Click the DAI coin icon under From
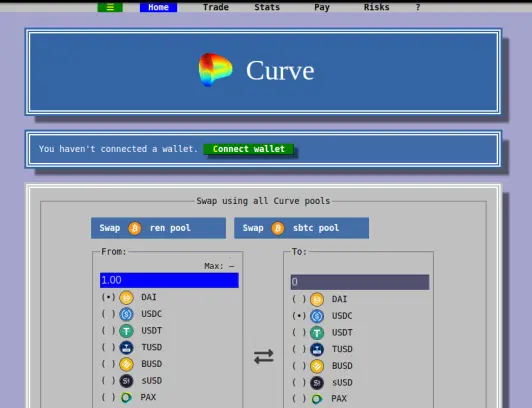 point(126,297)
